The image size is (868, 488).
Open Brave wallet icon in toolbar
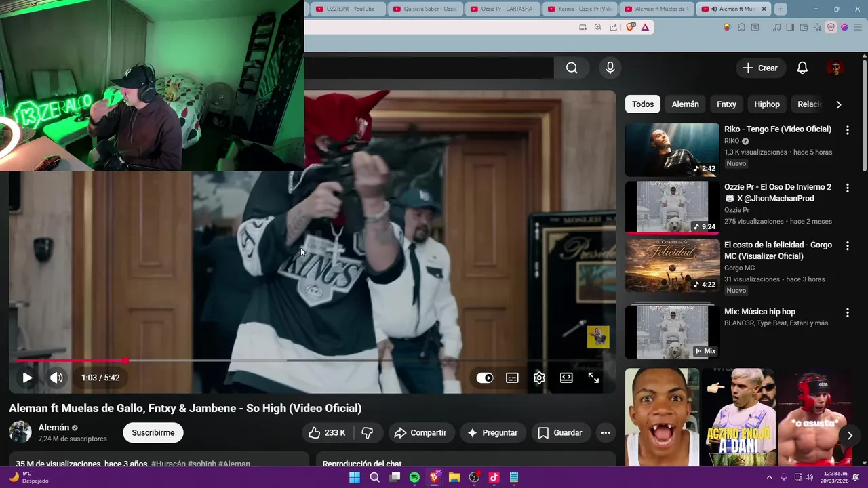pos(804,27)
